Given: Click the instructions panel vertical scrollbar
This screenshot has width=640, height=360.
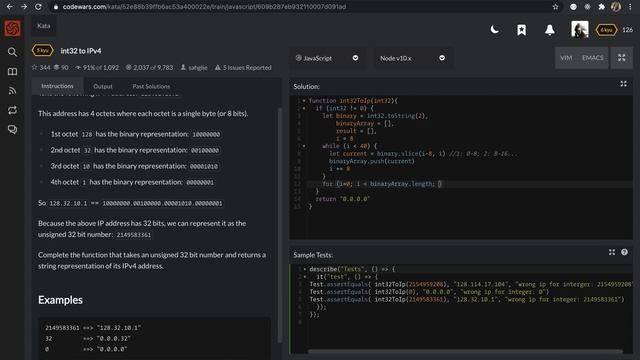Looking at the screenshot, I should point(280,224).
